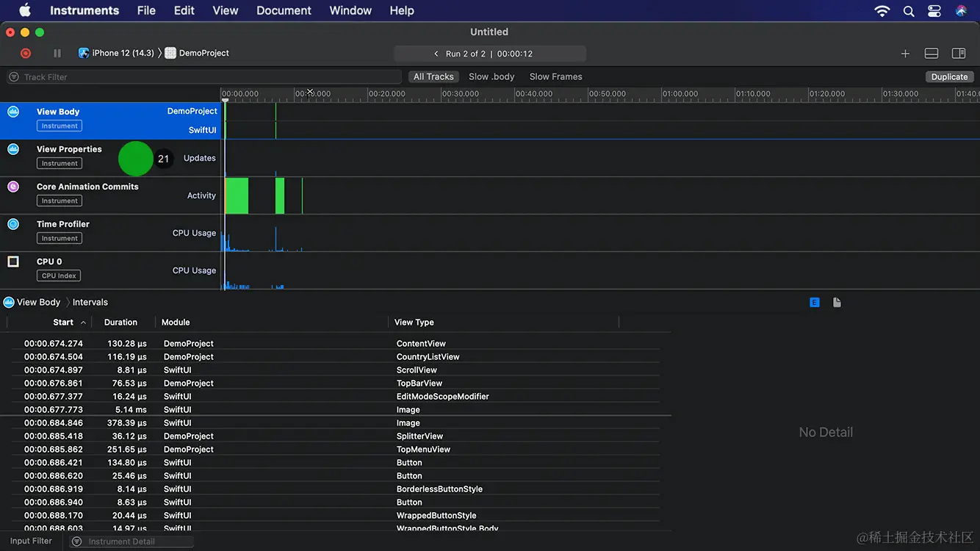Image resolution: width=980 pixels, height=551 pixels.
Task: Select the All Tracks filter
Action: coord(433,76)
